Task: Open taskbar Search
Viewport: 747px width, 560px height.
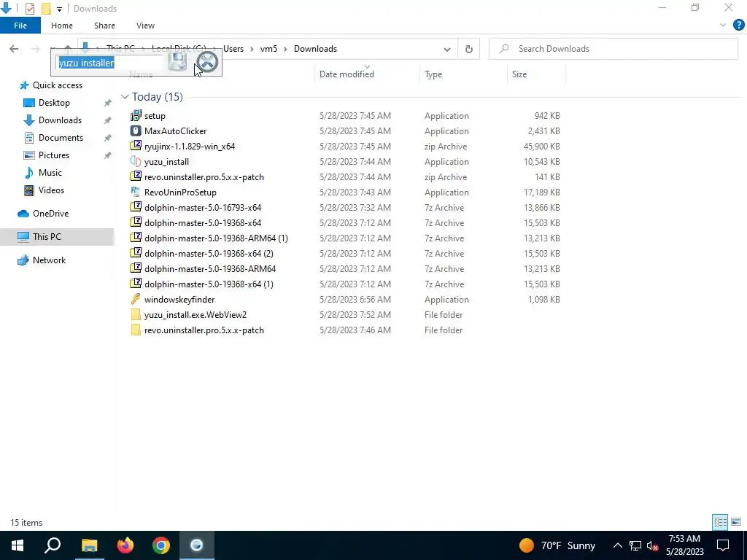Action: click(x=53, y=545)
